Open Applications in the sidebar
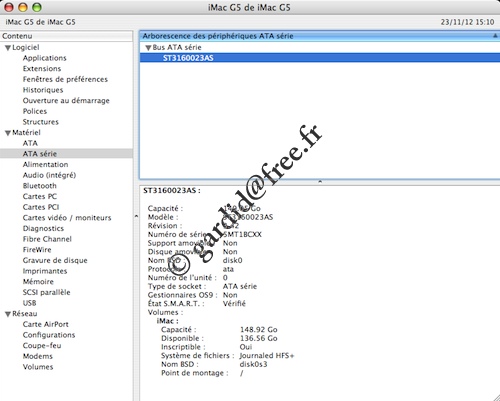The height and width of the screenshot is (401, 500). (x=45, y=58)
